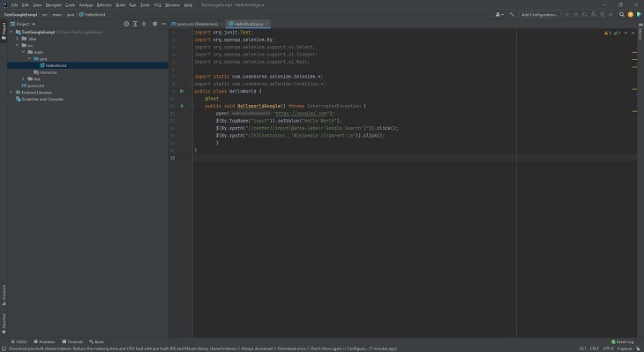Expand the .idea folder
The image size is (644, 352).
tap(18, 39)
